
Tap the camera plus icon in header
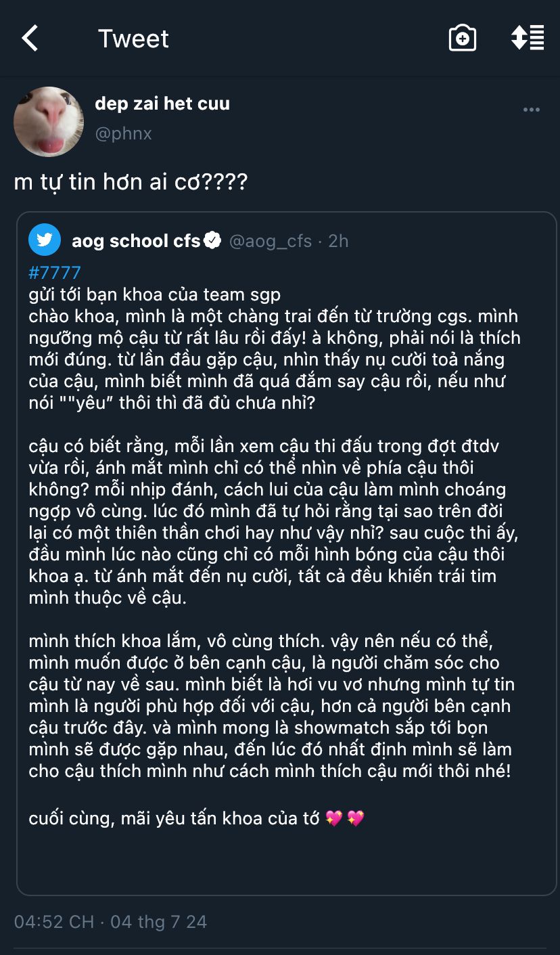(463, 38)
